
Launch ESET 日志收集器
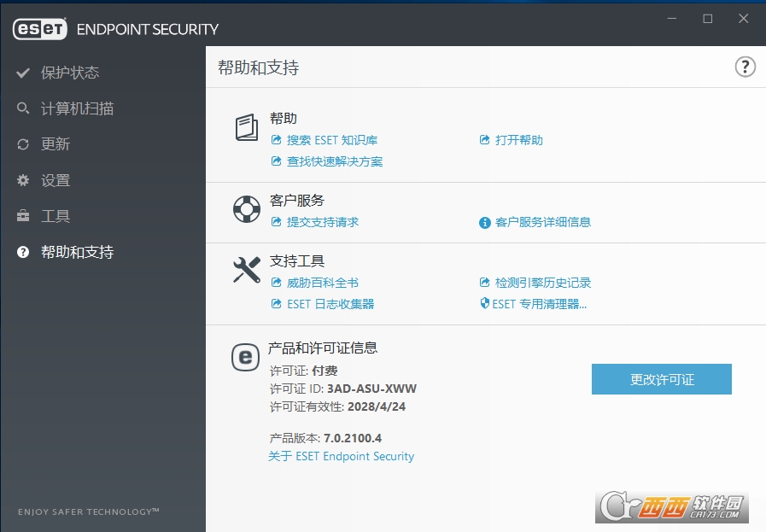pos(330,304)
